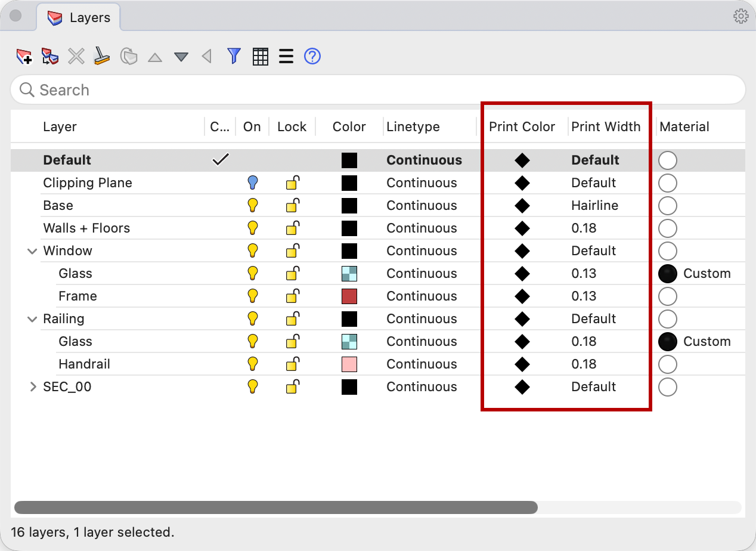Click the Layer column header
The height and width of the screenshot is (551, 756).
[x=60, y=126]
